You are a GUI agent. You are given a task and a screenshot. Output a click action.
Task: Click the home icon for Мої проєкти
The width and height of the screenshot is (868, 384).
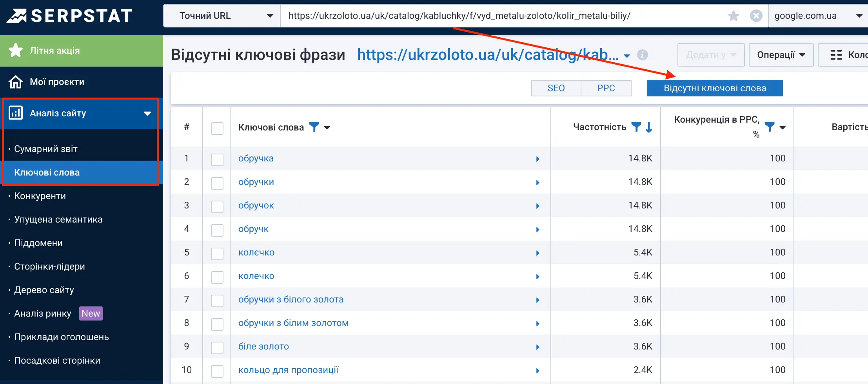tap(16, 82)
